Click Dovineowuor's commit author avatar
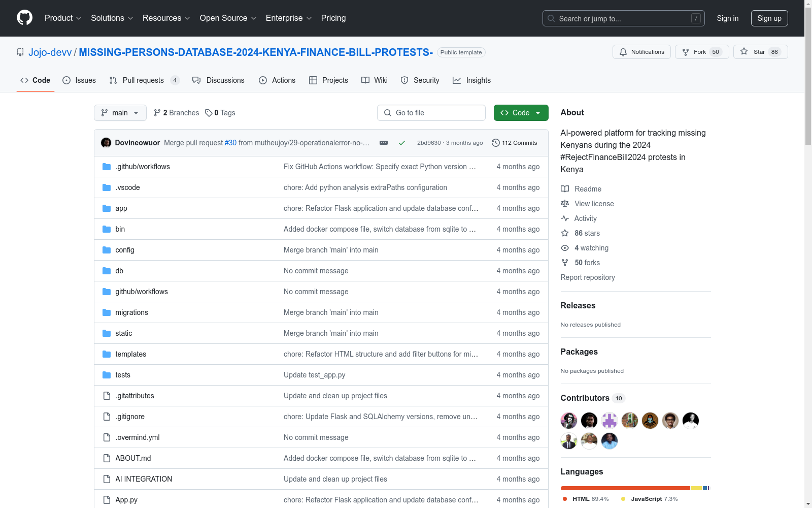Viewport: 812px width, 508px height. [x=106, y=143]
